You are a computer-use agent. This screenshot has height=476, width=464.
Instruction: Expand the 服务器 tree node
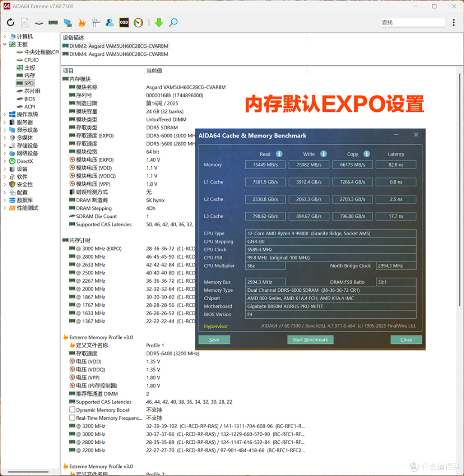coord(5,122)
